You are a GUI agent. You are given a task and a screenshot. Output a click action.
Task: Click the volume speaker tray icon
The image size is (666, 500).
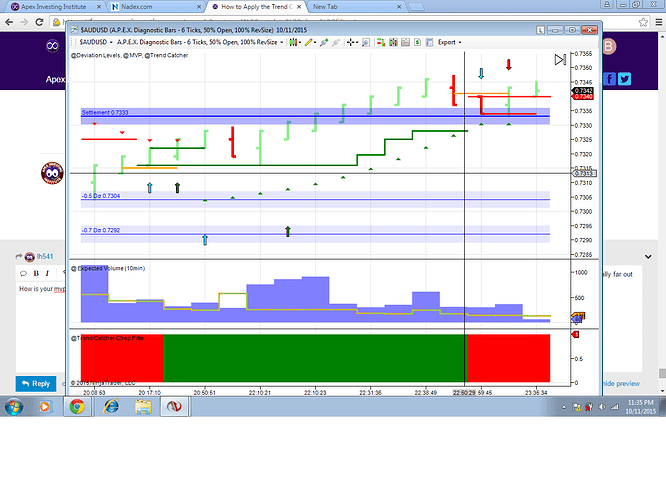[601, 407]
